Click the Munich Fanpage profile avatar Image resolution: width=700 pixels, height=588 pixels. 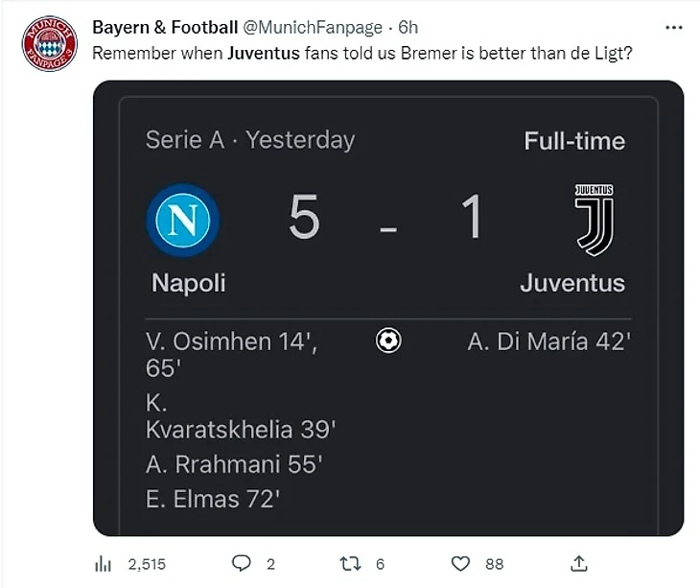tap(48, 43)
